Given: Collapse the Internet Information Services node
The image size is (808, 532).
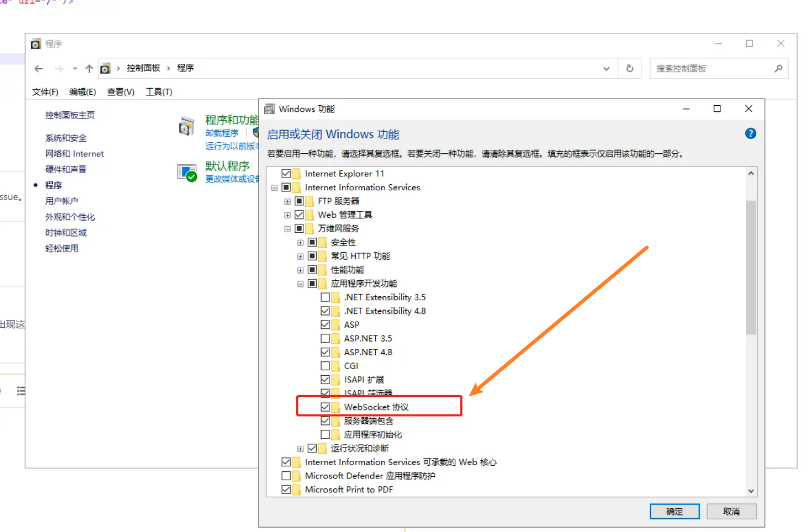Looking at the screenshot, I should (275, 188).
